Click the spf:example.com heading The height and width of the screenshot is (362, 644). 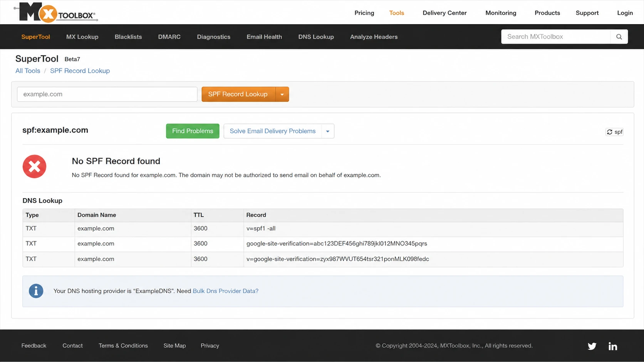click(55, 130)
